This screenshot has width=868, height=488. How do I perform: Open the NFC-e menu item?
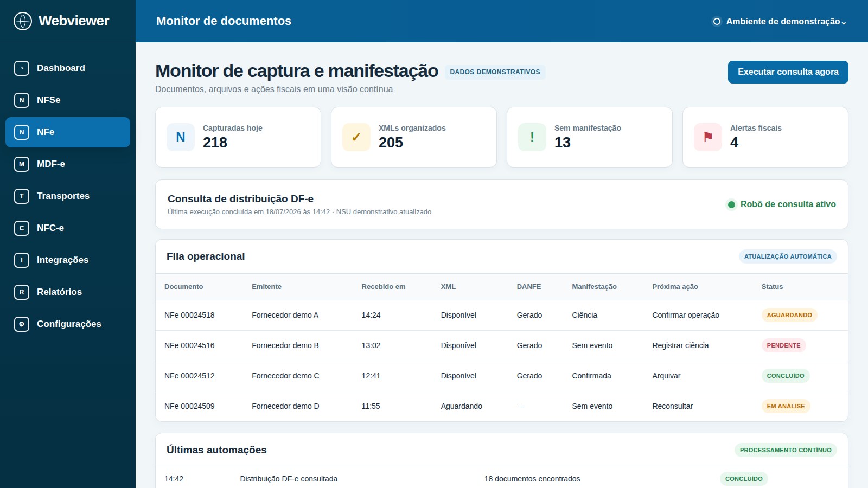click(x=68, y=228)
